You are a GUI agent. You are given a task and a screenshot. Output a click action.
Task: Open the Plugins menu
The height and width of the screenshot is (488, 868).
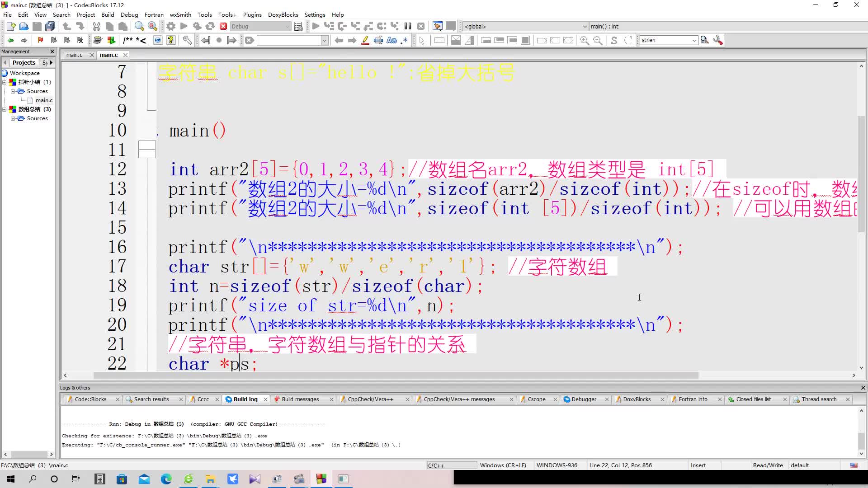(252, 14)
